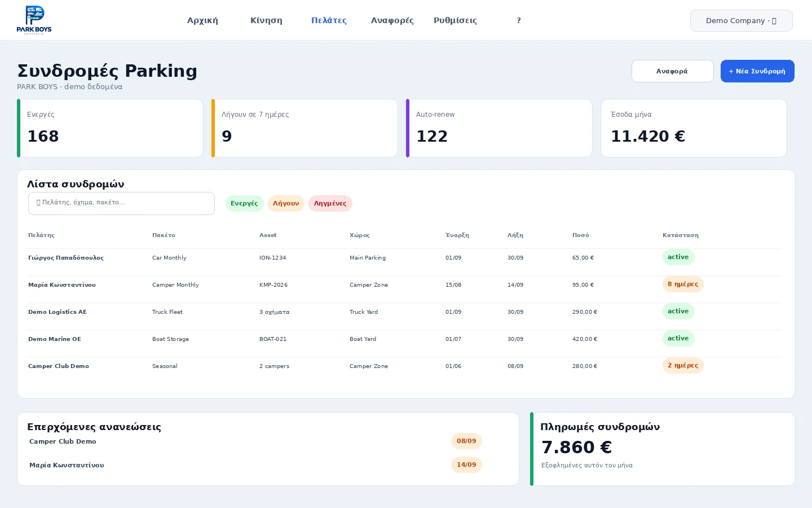Click the Αναφορά button

coord(672,71)
